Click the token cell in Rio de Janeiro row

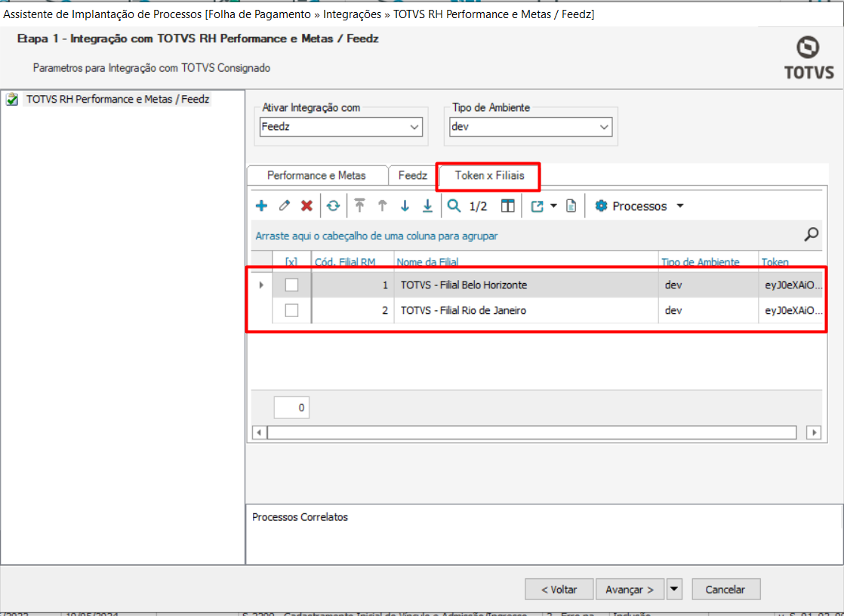tap(791, 311)
